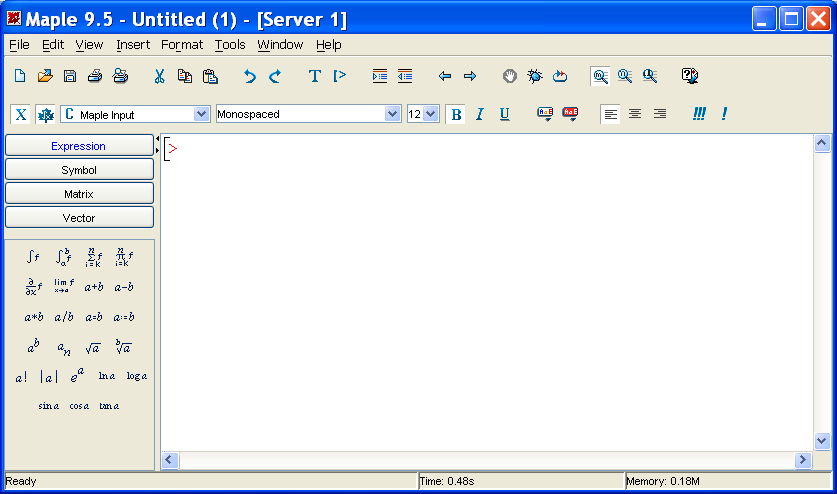Set zoom to 150% magnifier icon
Screen dimensions: 837x494
click(625, 76)
